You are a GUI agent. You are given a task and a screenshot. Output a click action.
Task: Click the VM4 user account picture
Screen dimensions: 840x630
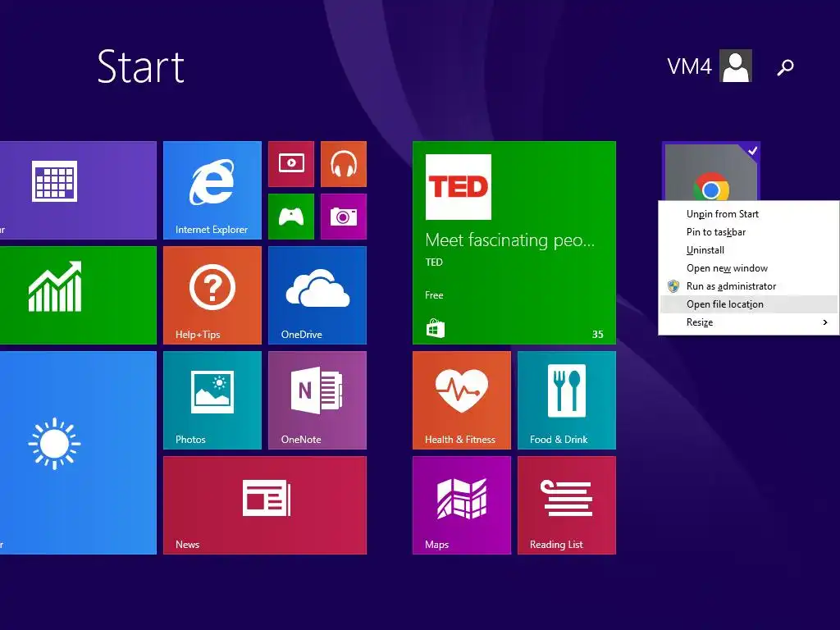[x=736, y=66]
